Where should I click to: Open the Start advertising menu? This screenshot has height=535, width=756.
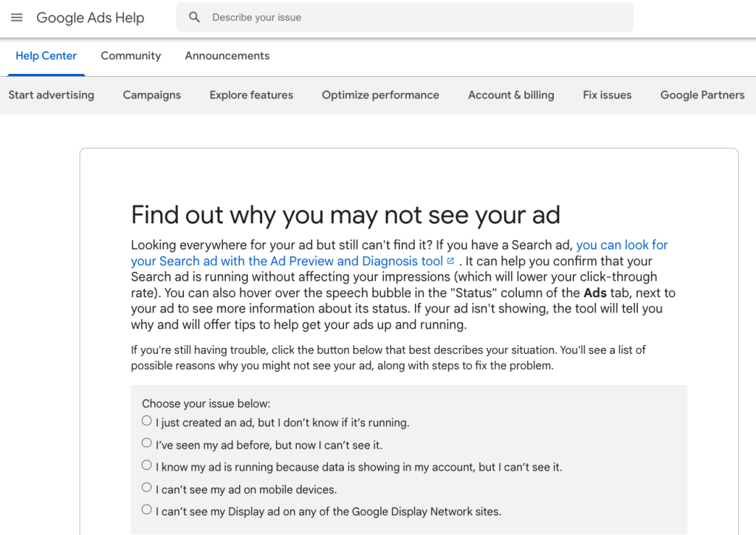tap(51, 95)
